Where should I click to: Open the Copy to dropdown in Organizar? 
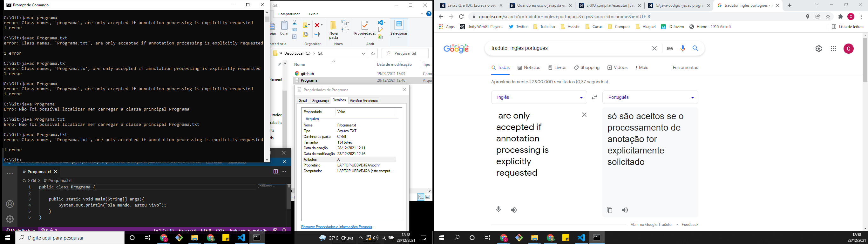pos(306,34)
